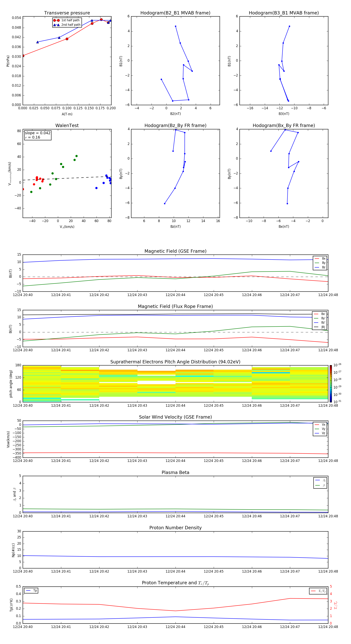Click the "WalenTest" plot title
Screen dimensions: 351x644
pos(67,125)
